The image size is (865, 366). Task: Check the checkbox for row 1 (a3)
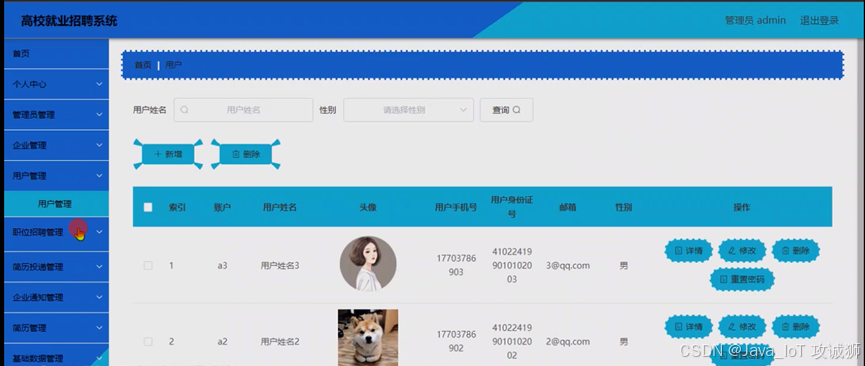148,266
